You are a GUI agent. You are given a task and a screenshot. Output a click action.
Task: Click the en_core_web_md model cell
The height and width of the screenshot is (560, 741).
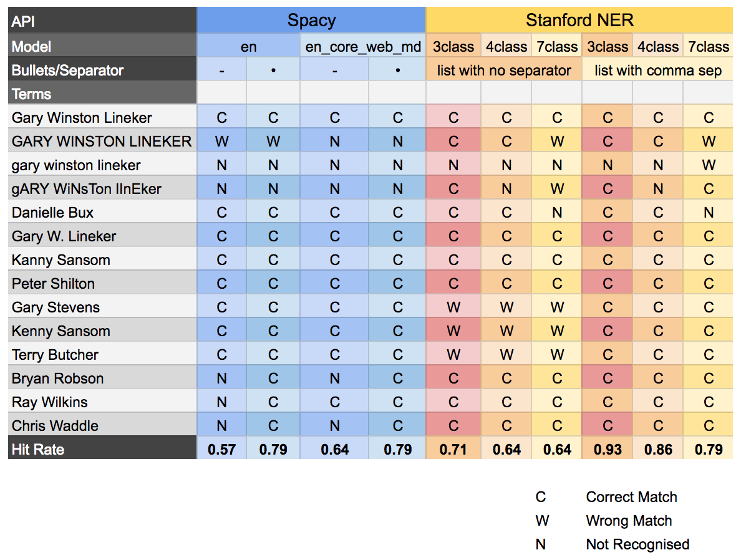click(x=363, y=46)
